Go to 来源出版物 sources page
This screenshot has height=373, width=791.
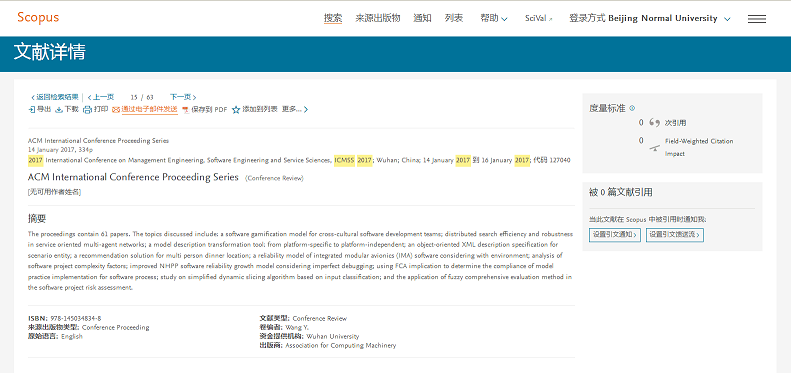[x=378, y=19]
